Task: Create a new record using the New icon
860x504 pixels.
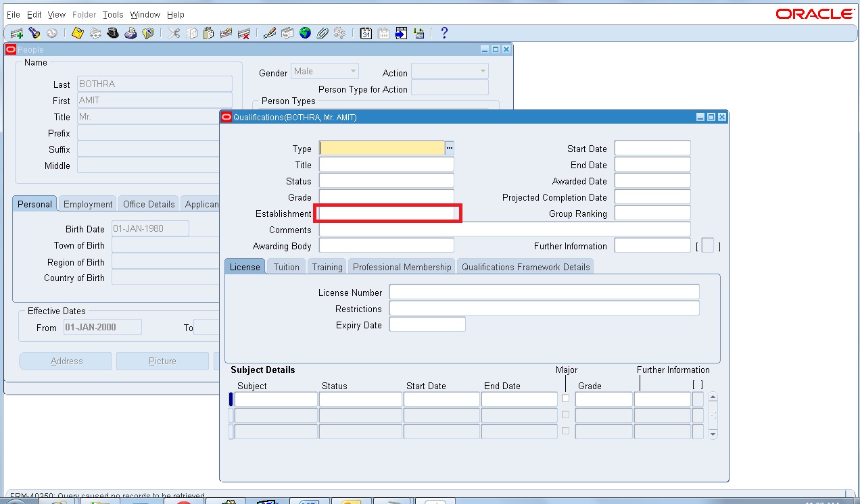Action: coord(16,32)
